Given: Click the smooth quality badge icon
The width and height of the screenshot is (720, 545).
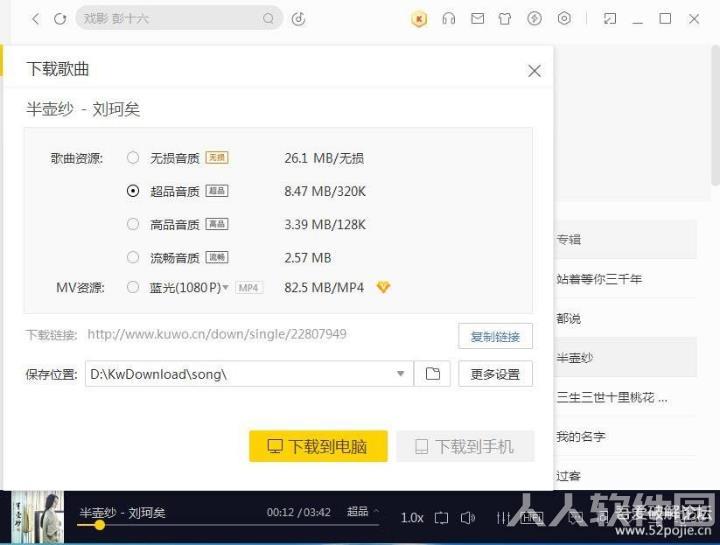Looking at the screenshot, I should (217, 257).
